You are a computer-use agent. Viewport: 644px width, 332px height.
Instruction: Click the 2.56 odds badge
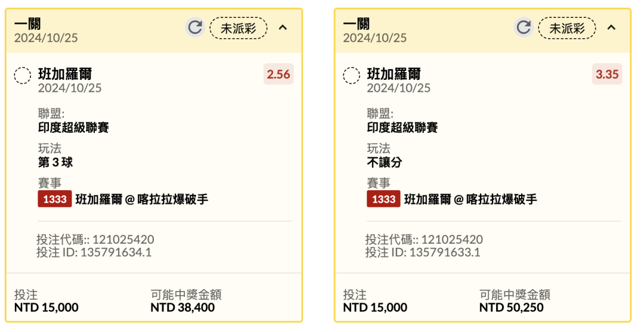(278, 75)
